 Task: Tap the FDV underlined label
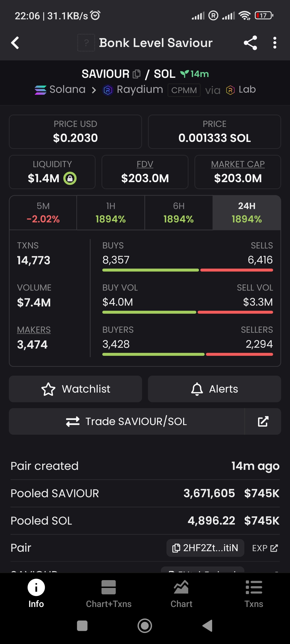(145, 164)
